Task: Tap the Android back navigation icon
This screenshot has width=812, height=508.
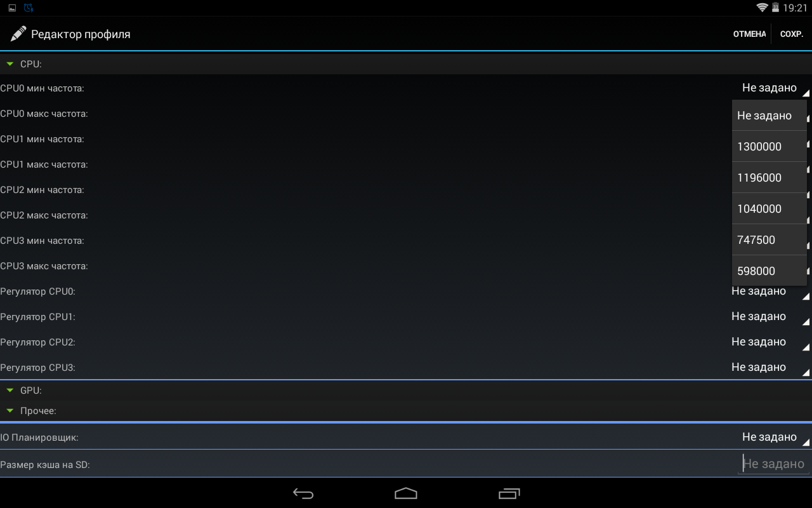Action: click(x=303, y=493)
